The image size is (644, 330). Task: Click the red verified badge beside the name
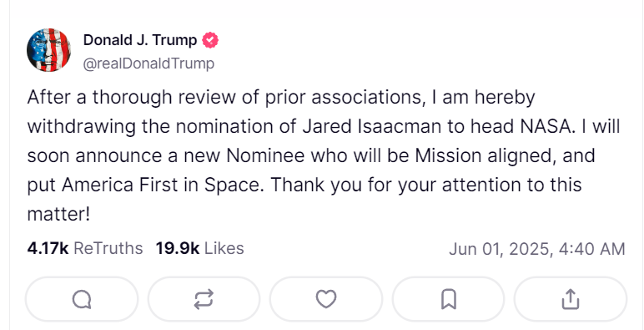tap(210, 40)
